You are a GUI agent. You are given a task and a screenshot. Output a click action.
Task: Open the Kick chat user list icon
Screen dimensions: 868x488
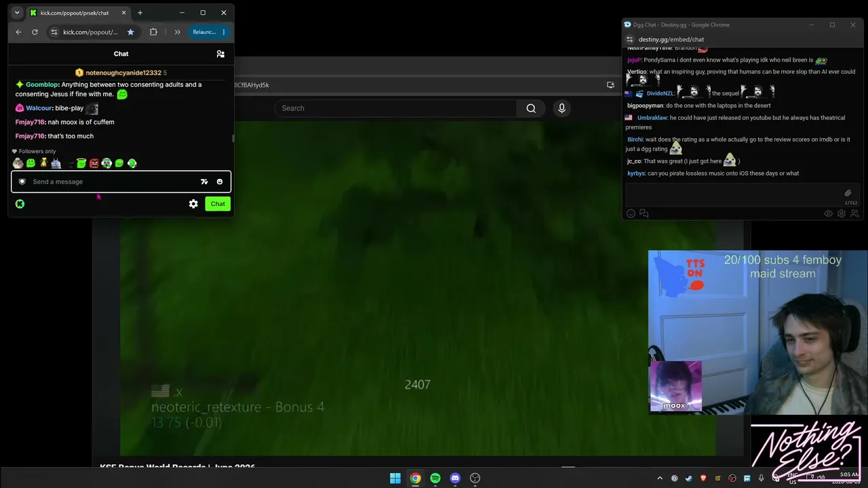(220, 54)
